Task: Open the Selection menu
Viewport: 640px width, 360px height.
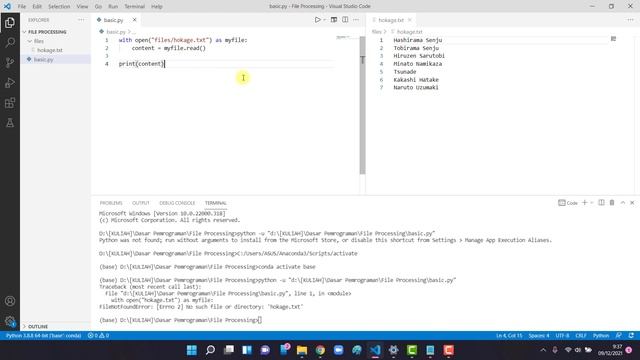Action: click(x=59, y=7)
